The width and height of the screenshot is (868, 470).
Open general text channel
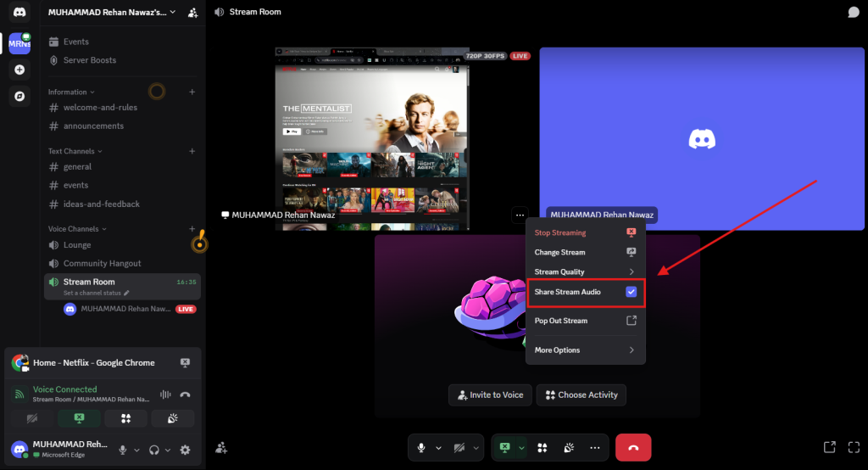tap(122, 167)
